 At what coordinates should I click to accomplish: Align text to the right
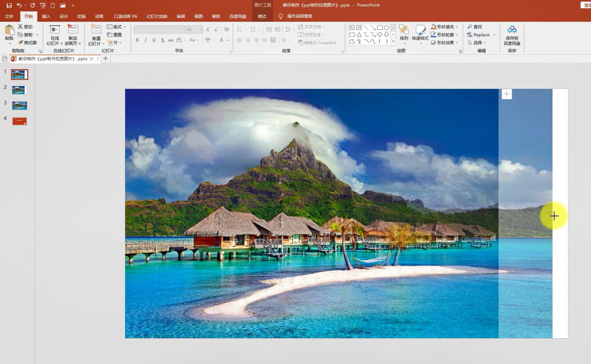click(256, 40)
